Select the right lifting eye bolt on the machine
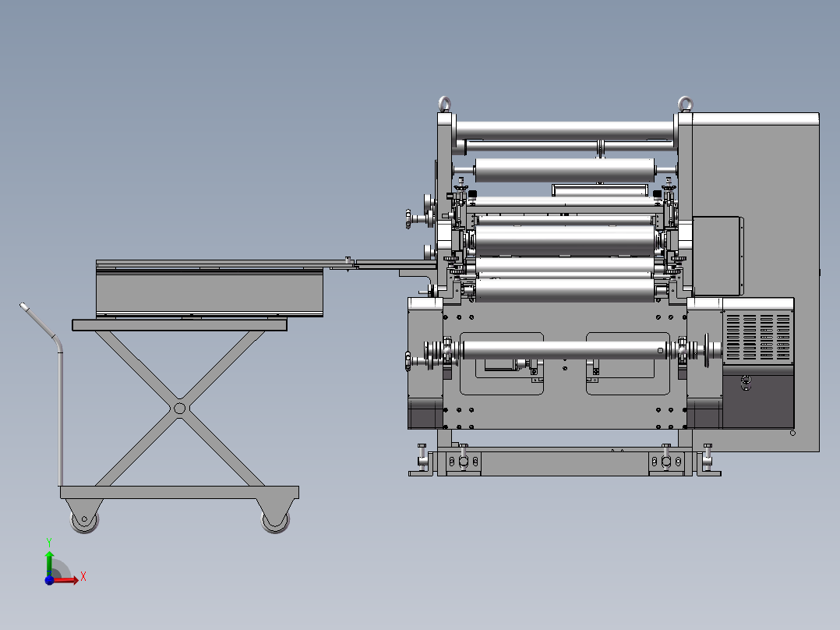The image size is (840, 630). click(x=685, y=104)
